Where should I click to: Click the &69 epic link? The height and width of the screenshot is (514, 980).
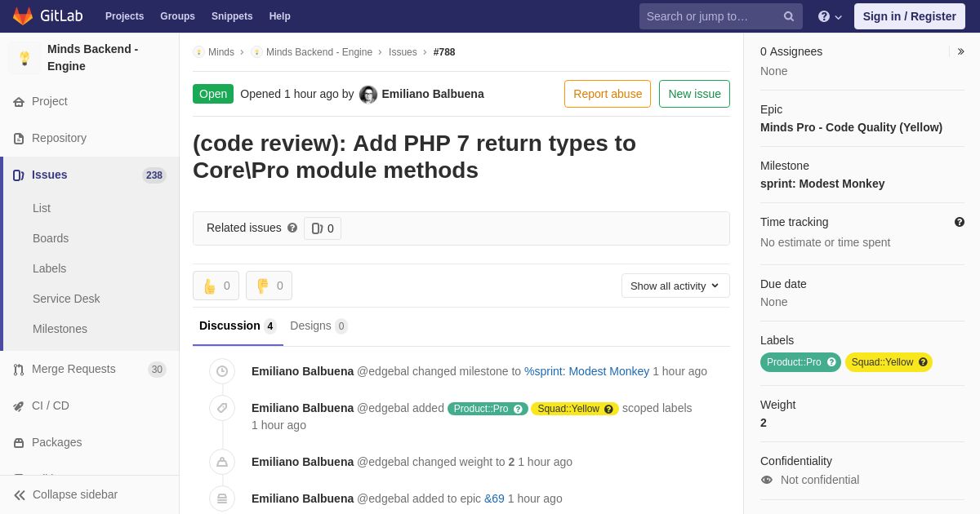[x=494, y=498]
